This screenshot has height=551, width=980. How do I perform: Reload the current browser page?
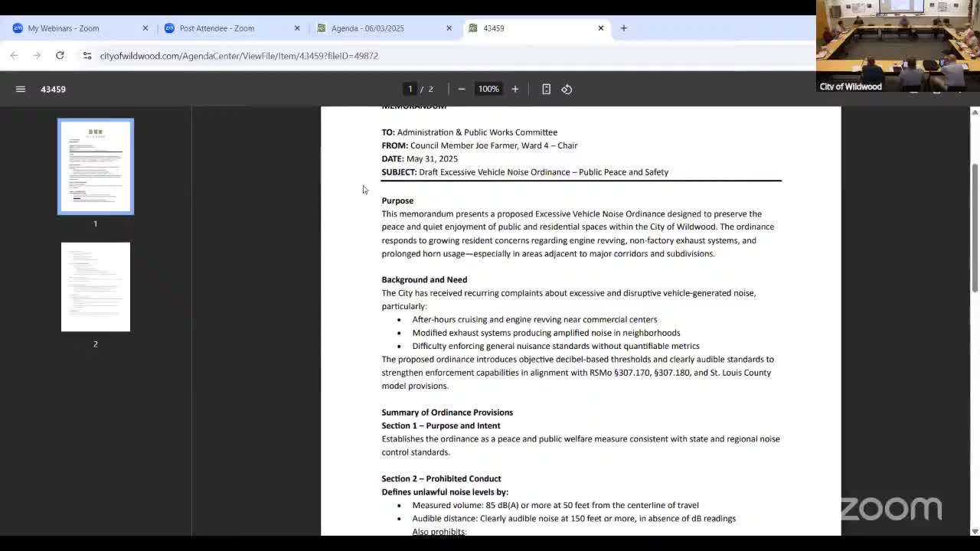click(x=60, y=56)
